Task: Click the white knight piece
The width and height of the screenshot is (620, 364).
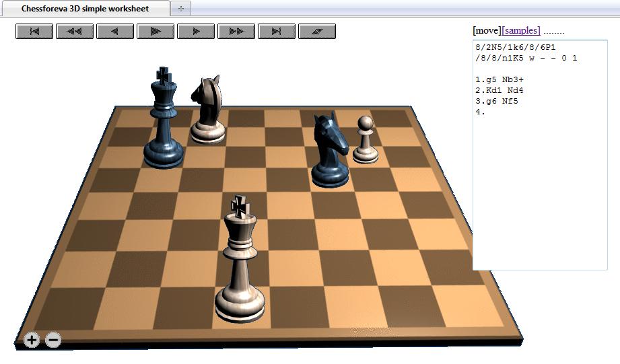Action: [207, 111]
